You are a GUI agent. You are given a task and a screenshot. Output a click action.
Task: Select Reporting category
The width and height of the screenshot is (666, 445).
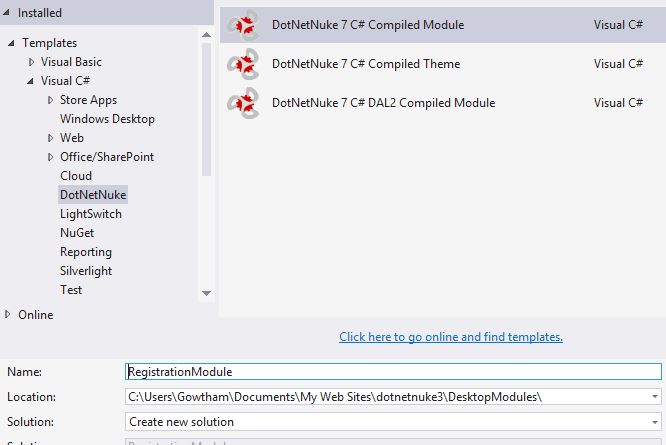pyautogui.click(x=86, y=252)
